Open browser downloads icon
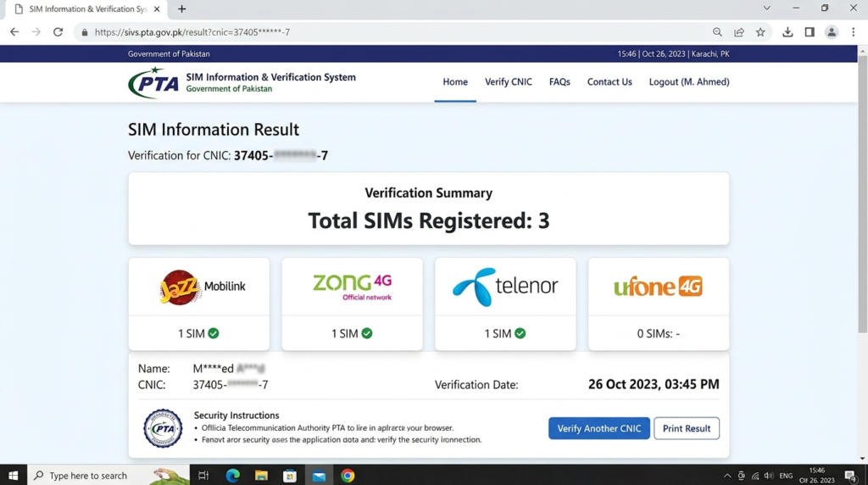This screenshot has width=868, height=485. (787, 32)
